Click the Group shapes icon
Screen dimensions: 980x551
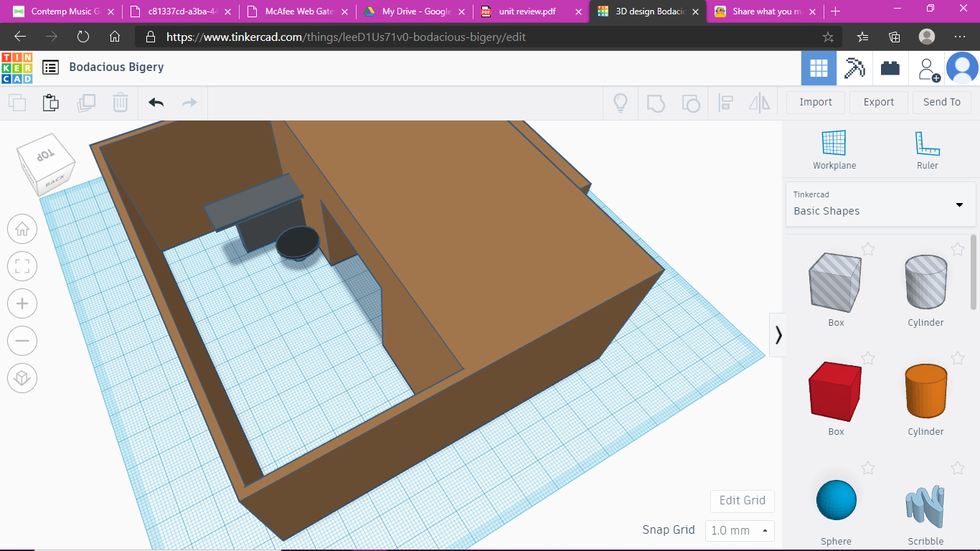pos(656,103)
